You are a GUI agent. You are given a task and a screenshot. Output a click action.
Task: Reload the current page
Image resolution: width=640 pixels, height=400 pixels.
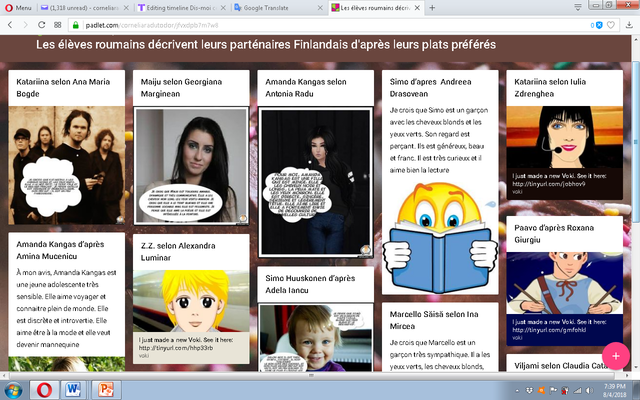coord(42,25)
